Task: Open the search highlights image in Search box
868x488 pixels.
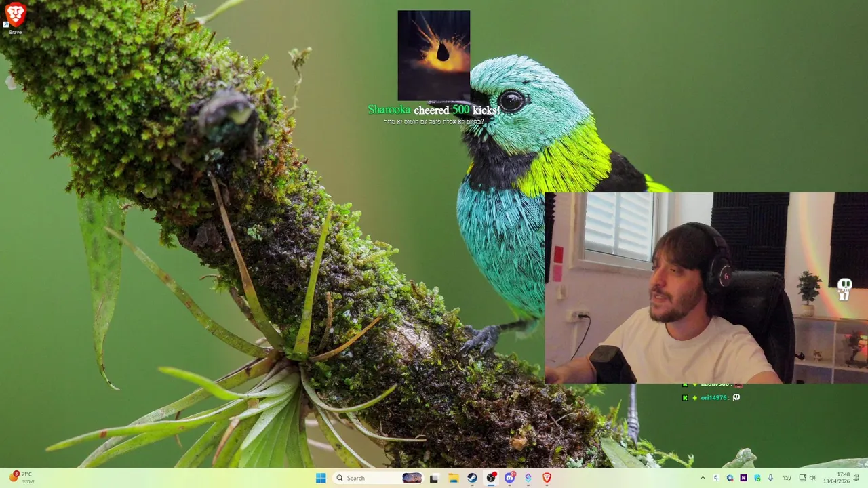Action: point(412,478)
